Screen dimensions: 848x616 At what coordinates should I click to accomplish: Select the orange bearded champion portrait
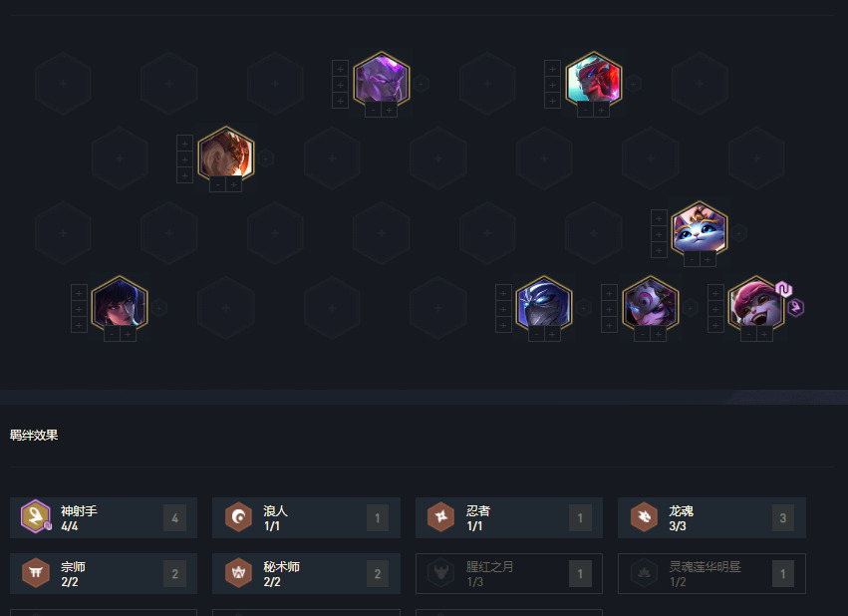pos(226,155)
